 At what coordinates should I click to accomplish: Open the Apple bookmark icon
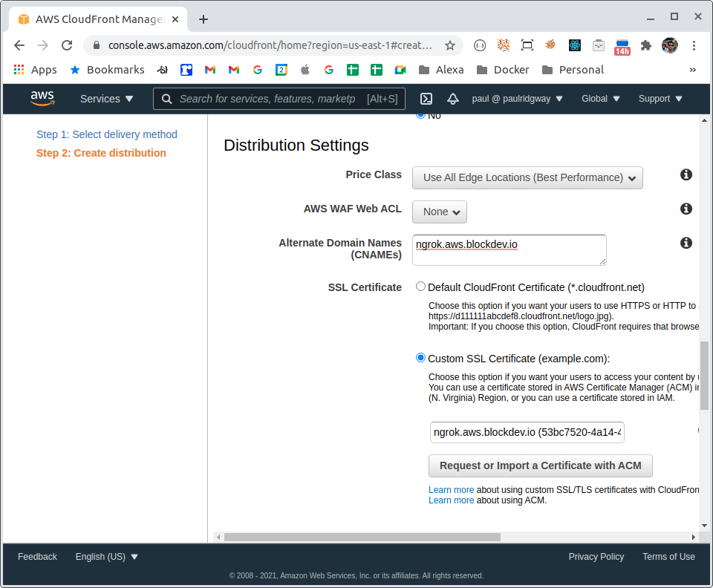pos(305,70)
